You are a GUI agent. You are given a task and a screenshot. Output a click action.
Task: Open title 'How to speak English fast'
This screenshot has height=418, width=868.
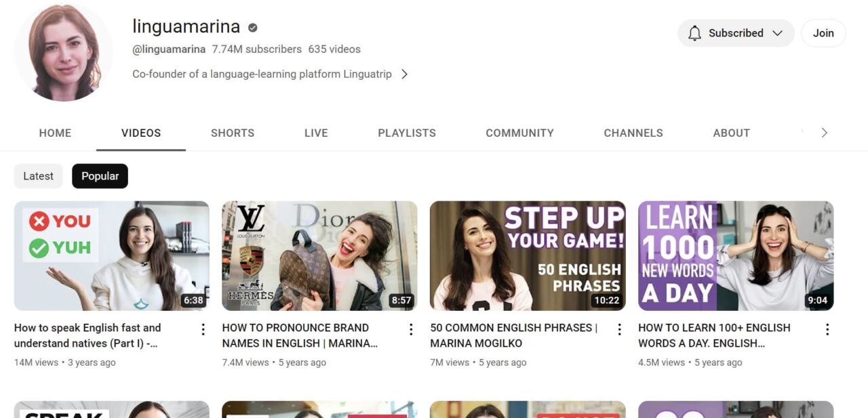click(87, 335)
